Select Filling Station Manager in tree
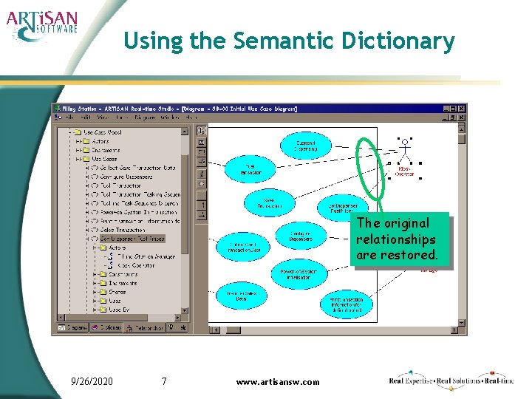 146,256
